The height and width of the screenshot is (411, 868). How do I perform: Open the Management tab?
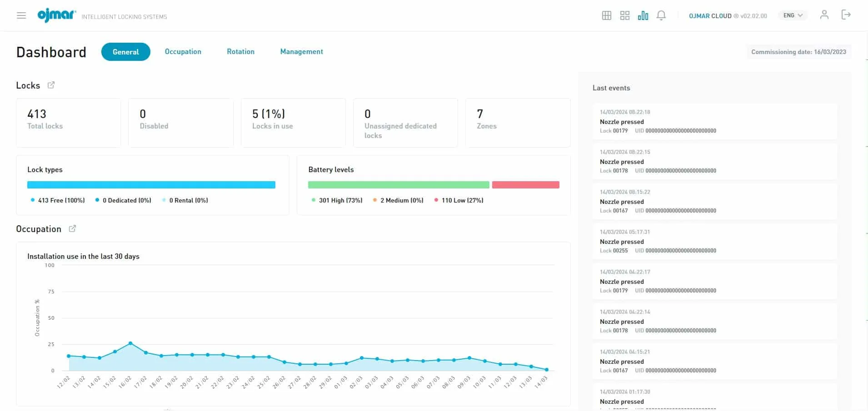301,52
